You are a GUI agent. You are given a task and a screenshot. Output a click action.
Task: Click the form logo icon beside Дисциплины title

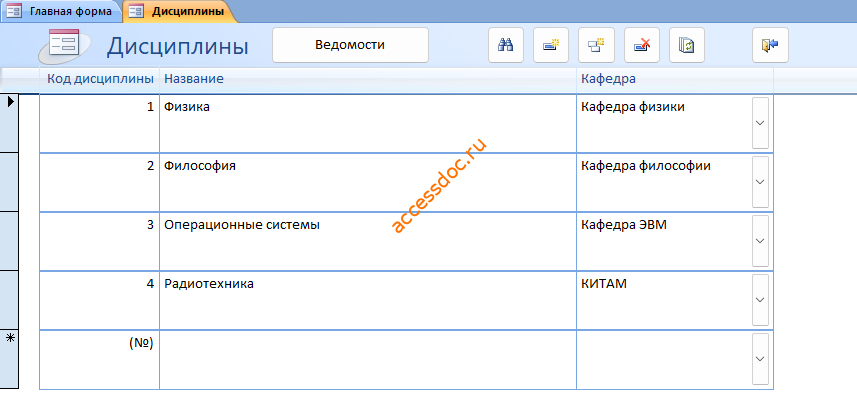tap(64, 47)
